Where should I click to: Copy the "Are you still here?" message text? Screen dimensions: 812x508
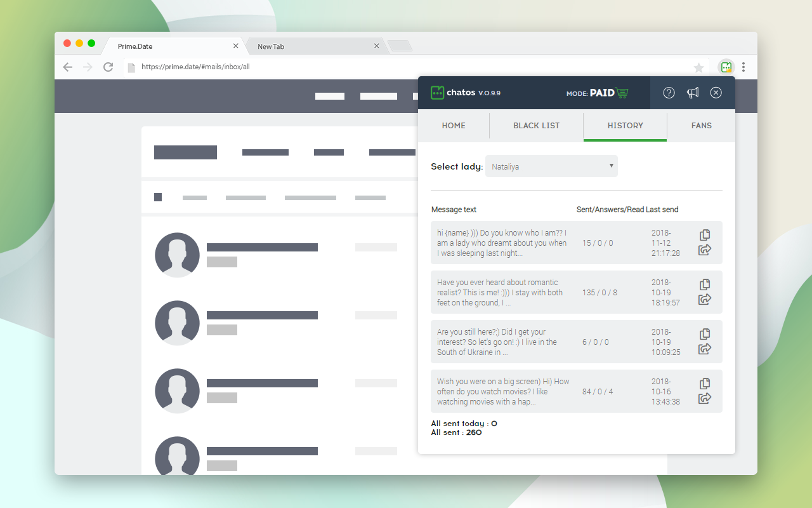tap(705, 333)
